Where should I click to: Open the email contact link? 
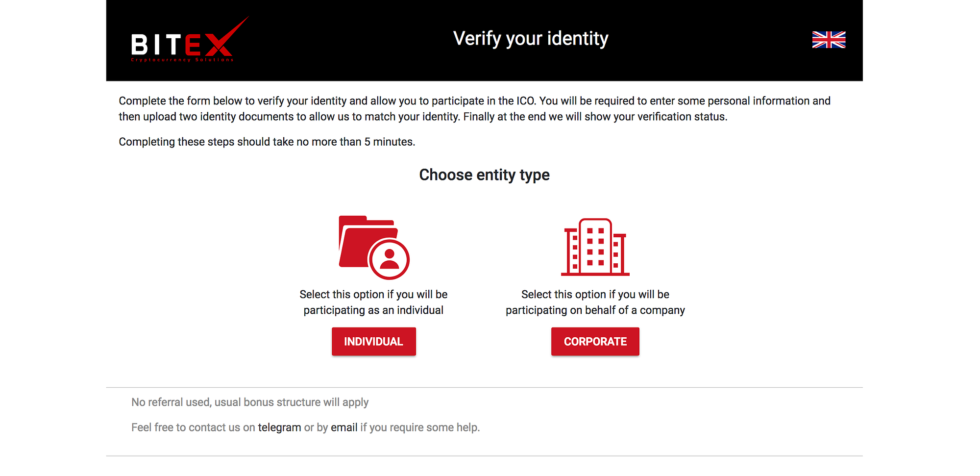point(344,427)
